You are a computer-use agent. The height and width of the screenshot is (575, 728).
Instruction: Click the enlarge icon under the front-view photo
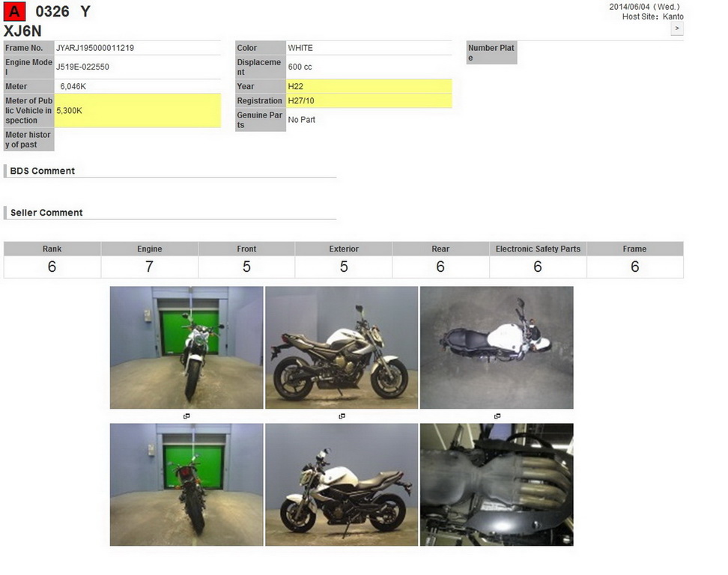pyautogui.click(x=186, y=416)
